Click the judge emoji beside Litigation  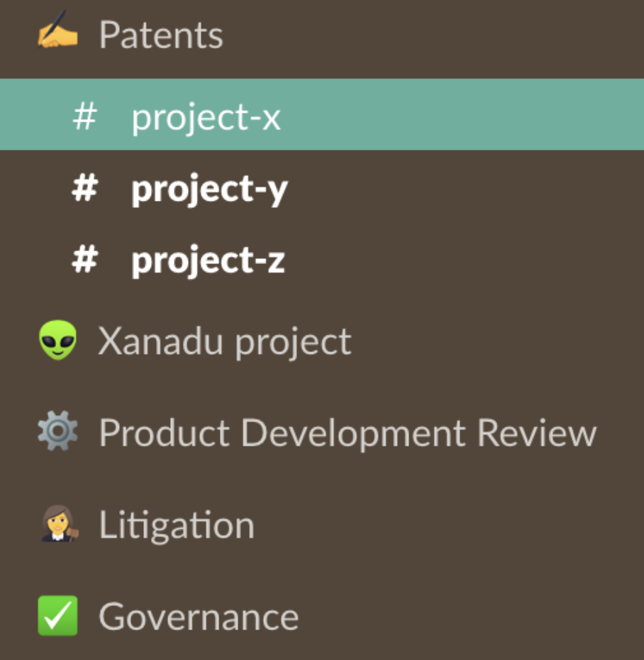(x=60, y=523)
